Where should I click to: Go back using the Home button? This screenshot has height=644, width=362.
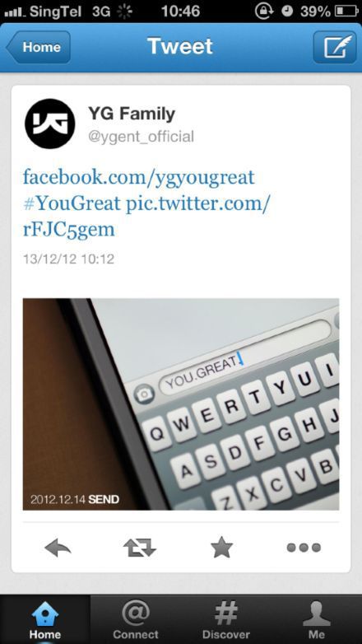(x=39, y=47)
